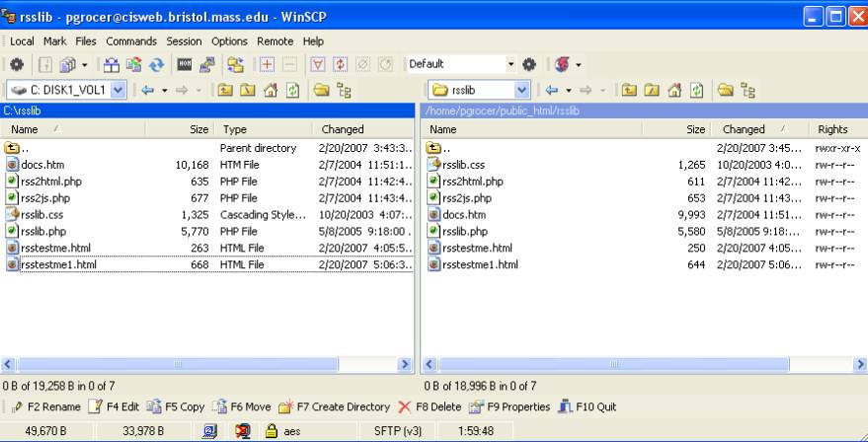Click local panel horizontal scrollbar thumb
Image resolution: width=868 pixels, height=442 pixels.
177,365
